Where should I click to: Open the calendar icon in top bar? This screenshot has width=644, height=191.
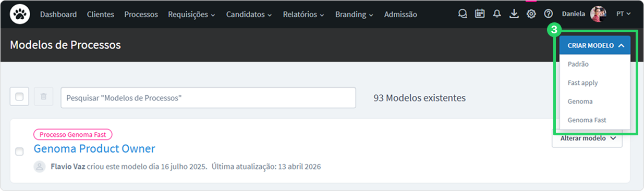coord(480,14)
